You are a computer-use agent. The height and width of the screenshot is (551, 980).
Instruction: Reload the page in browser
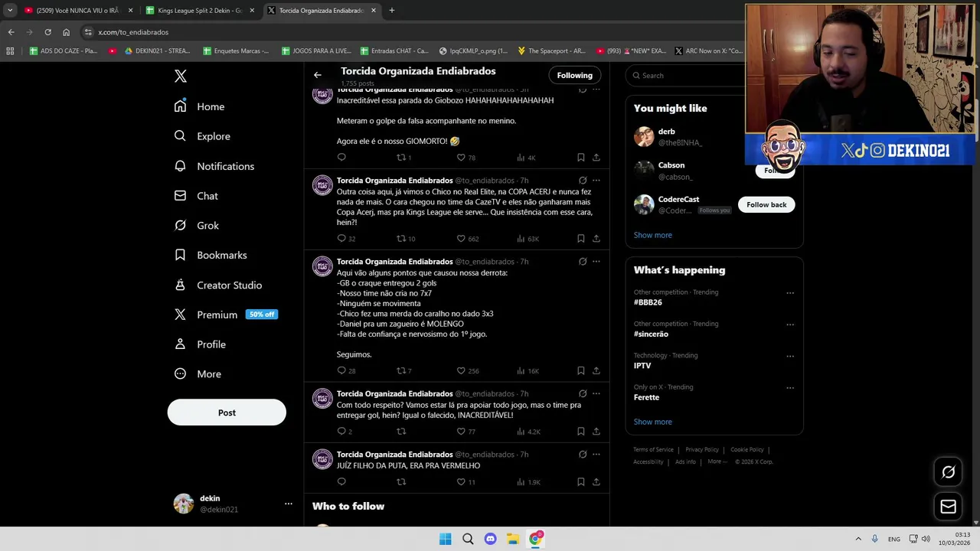47,32
